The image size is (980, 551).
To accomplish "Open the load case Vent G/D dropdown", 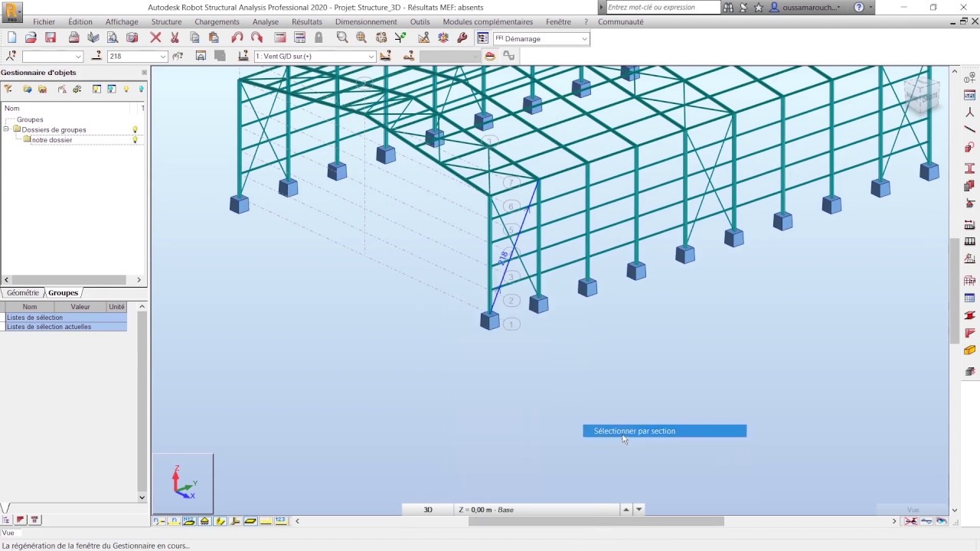I will pos(371,57).
